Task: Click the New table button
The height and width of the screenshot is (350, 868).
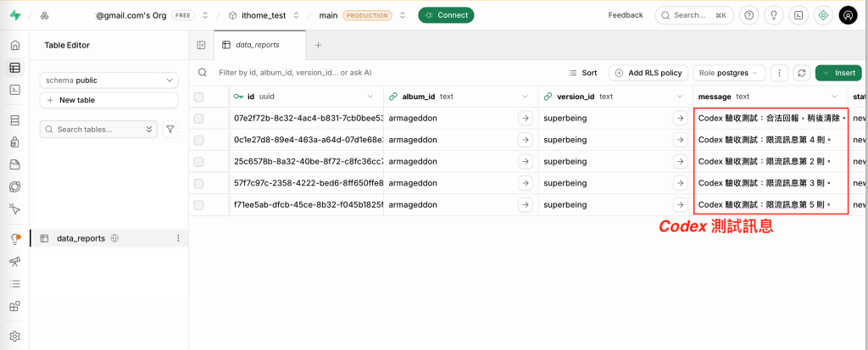Action: click(109, 100)
